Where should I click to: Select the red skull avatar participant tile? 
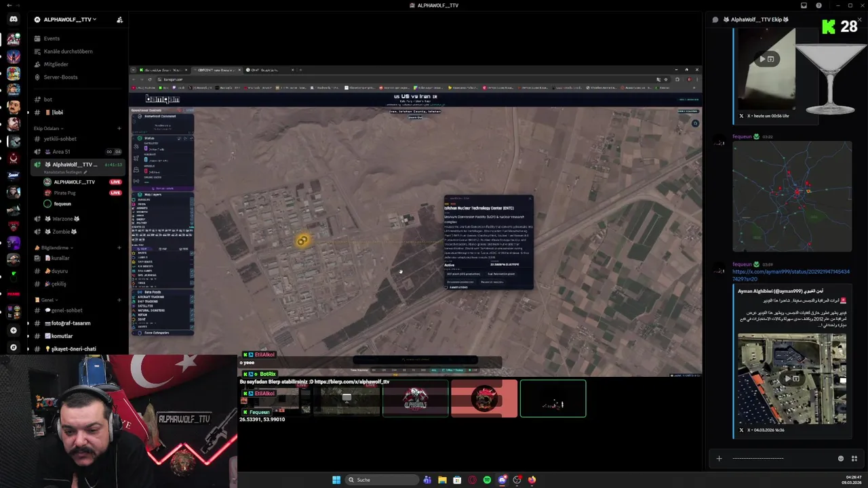tap(484, 399)
